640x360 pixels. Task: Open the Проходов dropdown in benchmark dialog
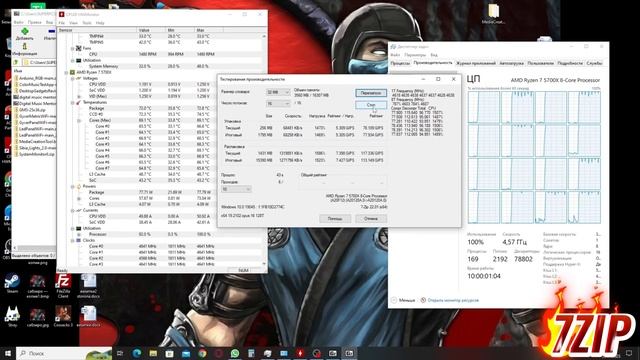coord(236,189)
